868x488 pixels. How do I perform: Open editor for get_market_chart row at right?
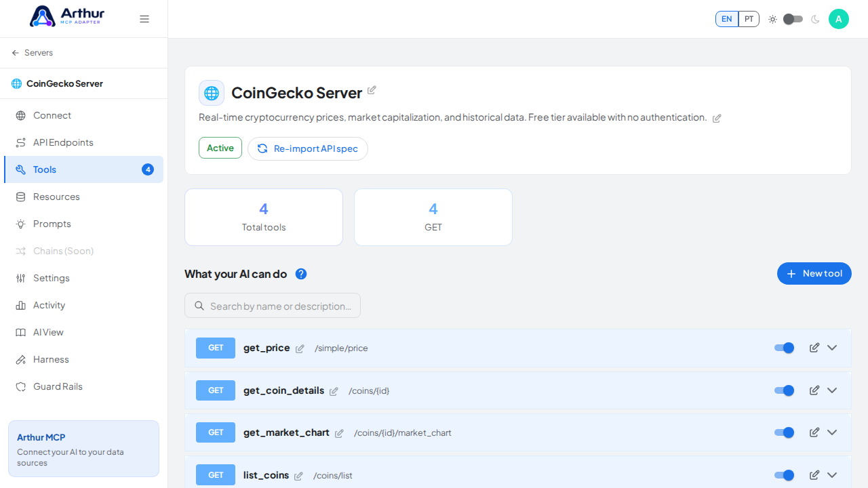(814, 432)
